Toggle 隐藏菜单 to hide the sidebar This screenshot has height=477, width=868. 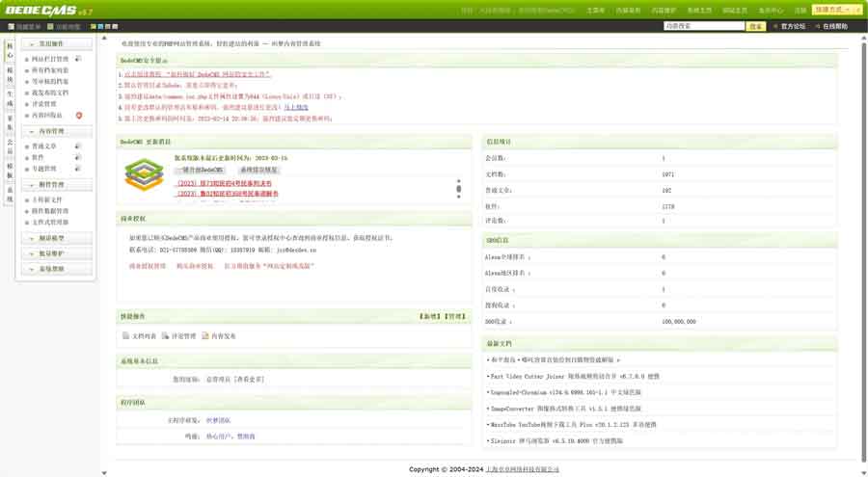pos(23,27)
